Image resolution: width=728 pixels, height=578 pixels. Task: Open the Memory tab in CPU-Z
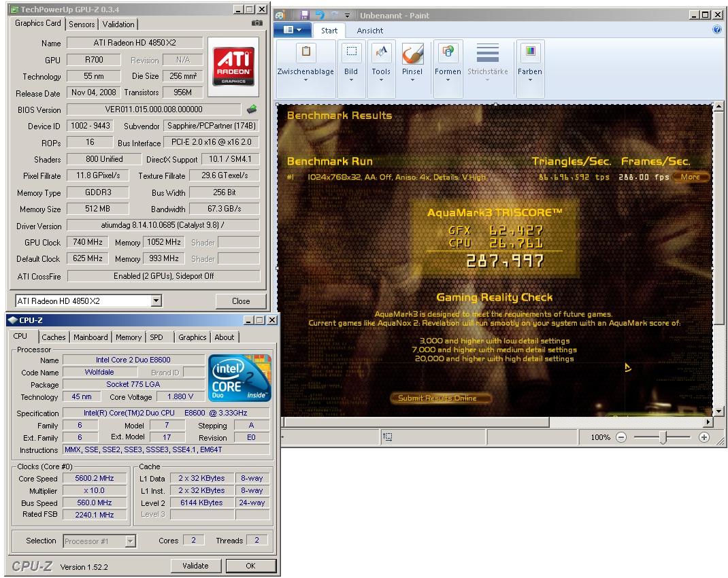(x=129, y=337)
